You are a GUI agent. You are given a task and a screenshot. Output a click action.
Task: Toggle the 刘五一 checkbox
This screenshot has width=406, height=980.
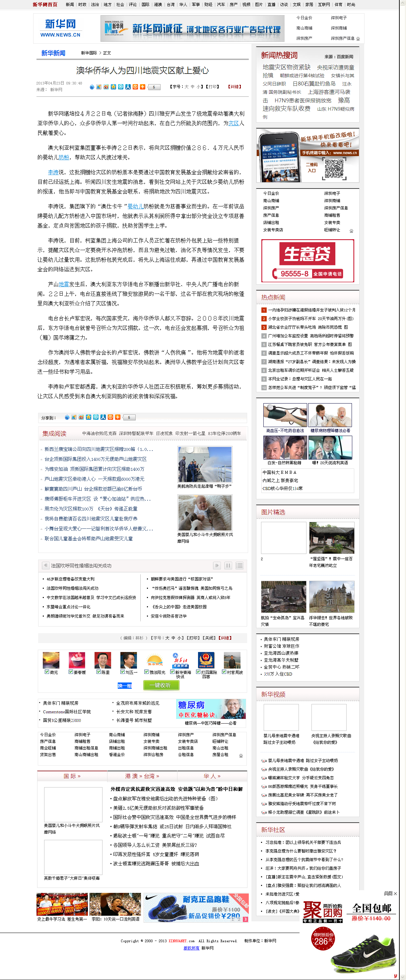coord(123,672)
